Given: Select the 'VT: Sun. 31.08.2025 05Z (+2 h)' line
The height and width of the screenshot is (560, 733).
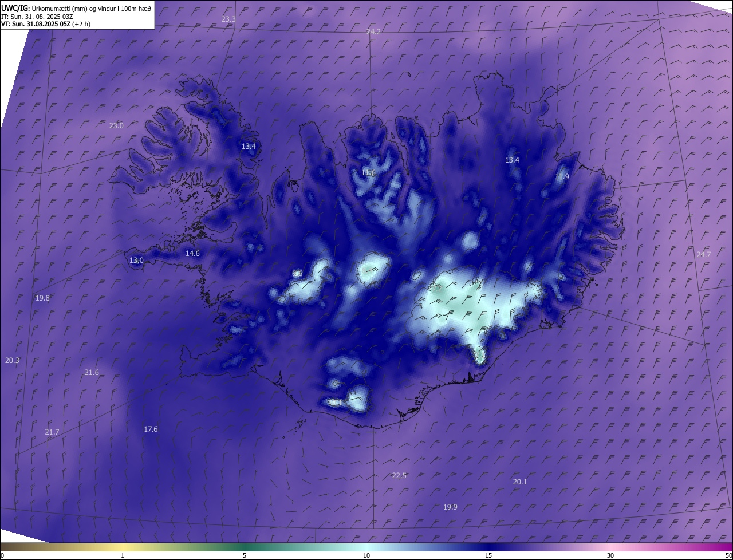Looking at the screenshot, I should (46, 24).
